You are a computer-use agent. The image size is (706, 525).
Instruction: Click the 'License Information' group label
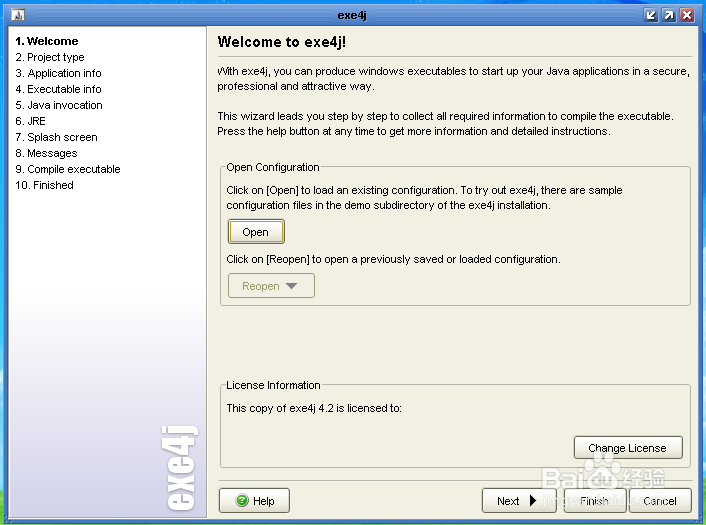pyautogui.click(x=273, y=385)
